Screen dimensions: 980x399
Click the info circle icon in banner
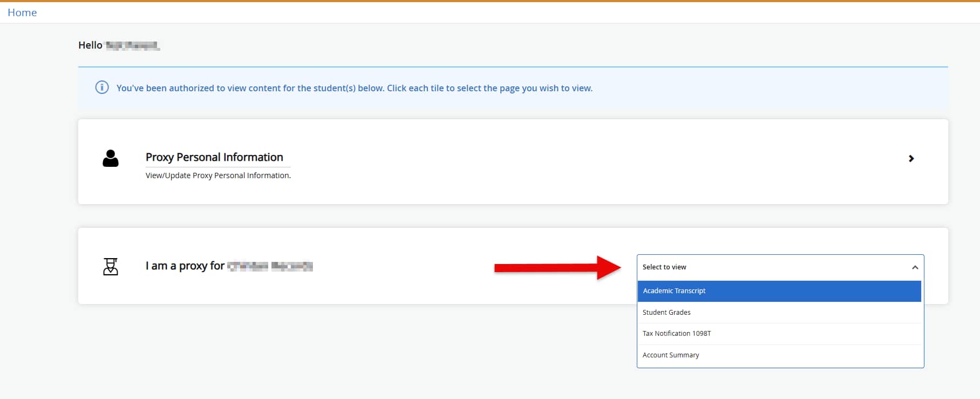point(102,87)
